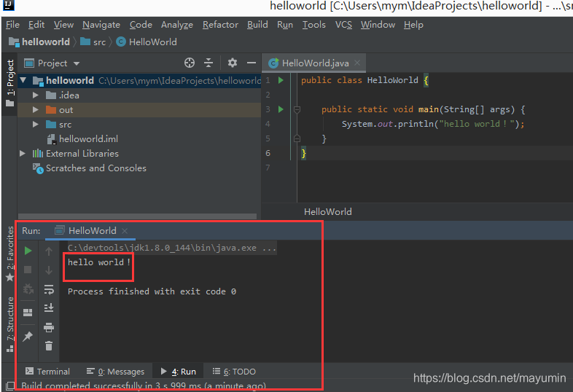Toggle the 1: Project side tab

(10, 83)
